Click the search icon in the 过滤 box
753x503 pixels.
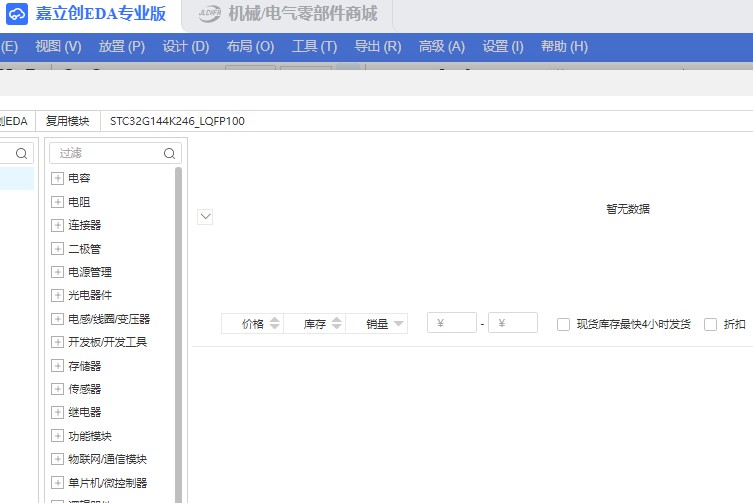coord(169,153)
